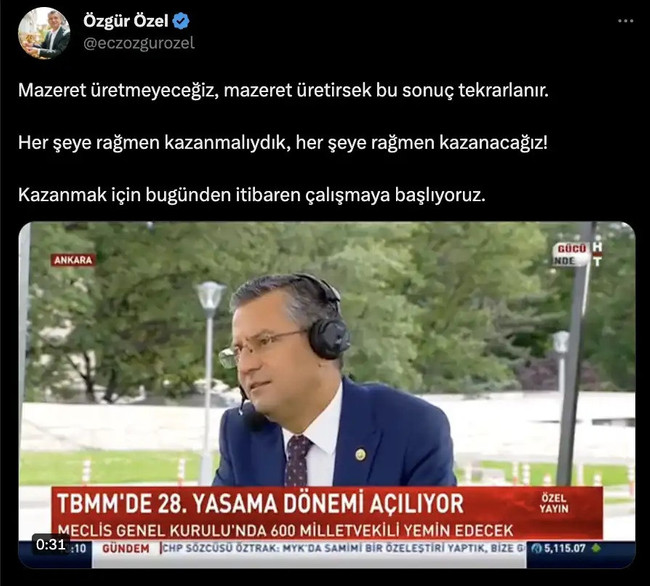Open Özgür Özel's profile avatar
The height and width of the screenshot is (586, 650).
pos(44,33)
